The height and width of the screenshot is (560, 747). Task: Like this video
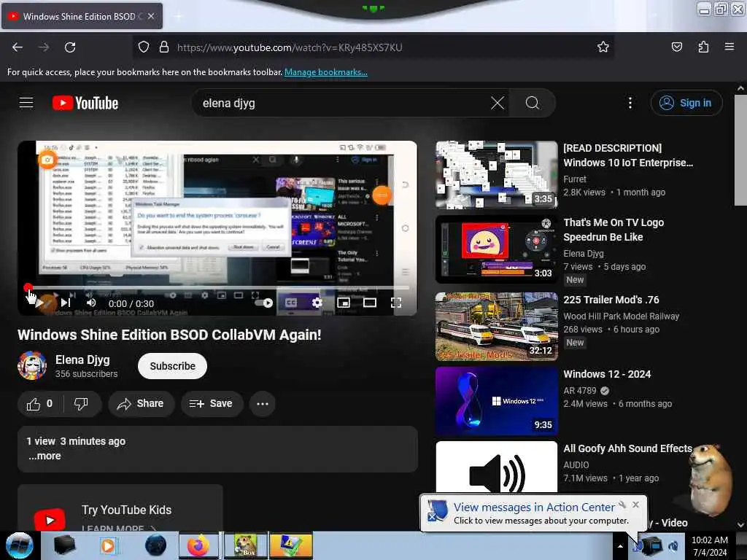point(41,404)
